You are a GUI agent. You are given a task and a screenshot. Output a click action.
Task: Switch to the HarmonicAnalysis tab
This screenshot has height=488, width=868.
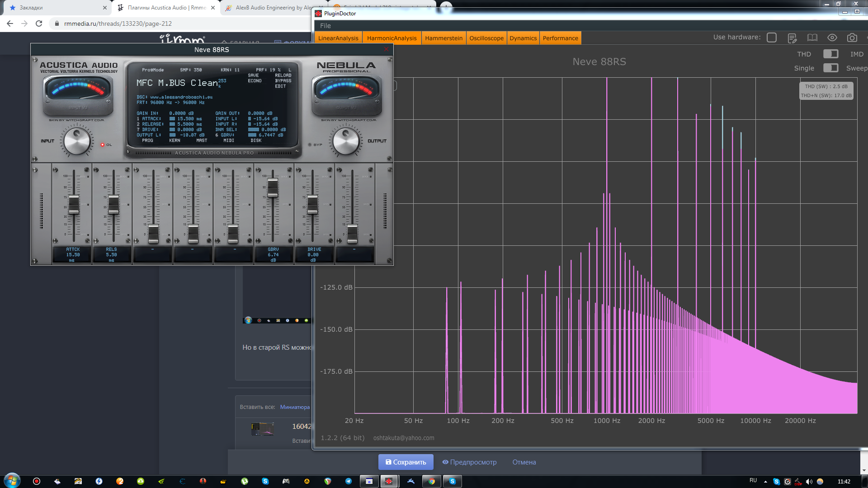pos(392,38)
